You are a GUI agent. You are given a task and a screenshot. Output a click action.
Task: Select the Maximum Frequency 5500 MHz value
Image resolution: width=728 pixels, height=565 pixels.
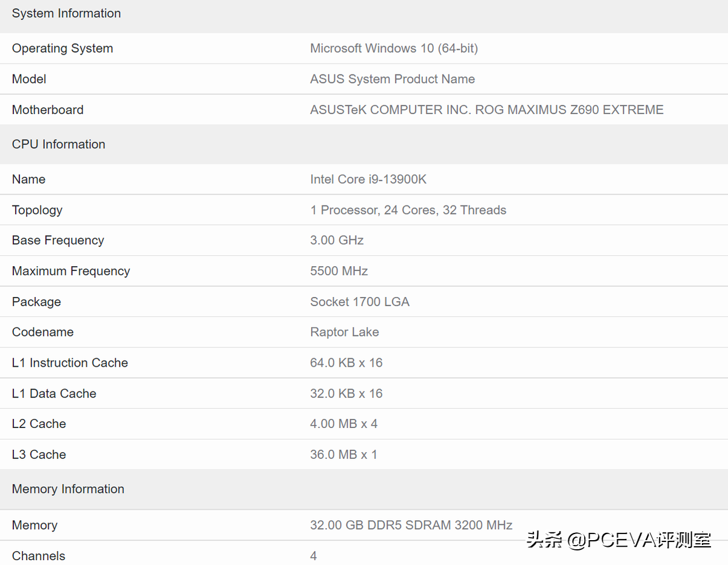coord(339,271)
